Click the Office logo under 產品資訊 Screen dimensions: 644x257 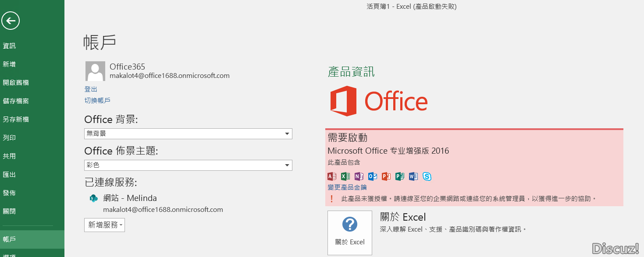379,101
